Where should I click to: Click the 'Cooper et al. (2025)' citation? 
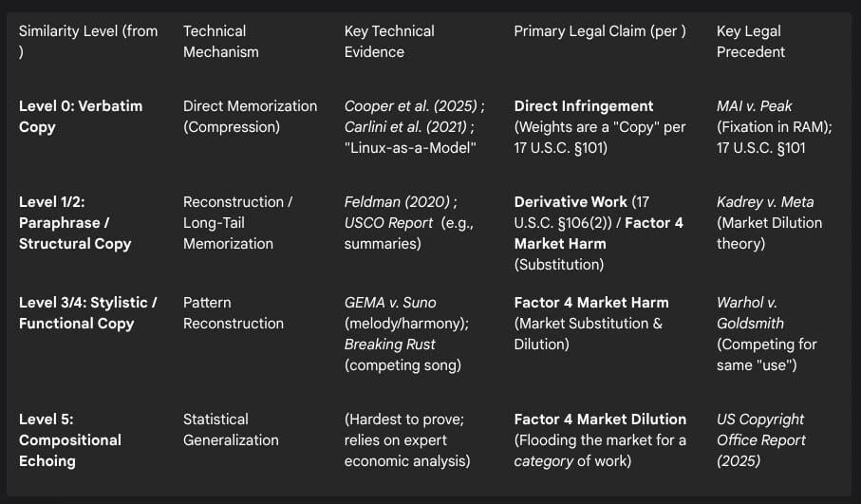(x=413, y=106)
